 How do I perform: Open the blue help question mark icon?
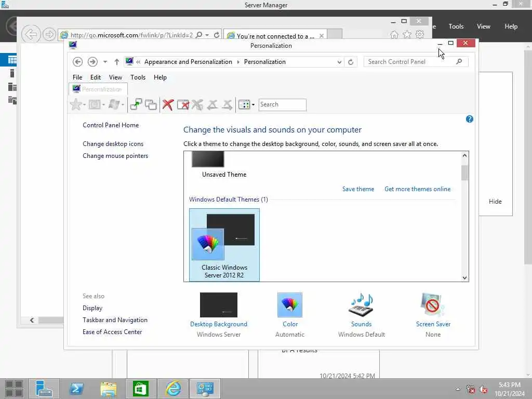click(x=469, y=119)
